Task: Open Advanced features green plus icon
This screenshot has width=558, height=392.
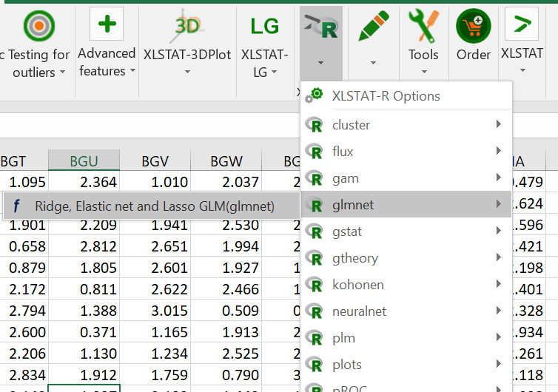Action: click(107, 24)
